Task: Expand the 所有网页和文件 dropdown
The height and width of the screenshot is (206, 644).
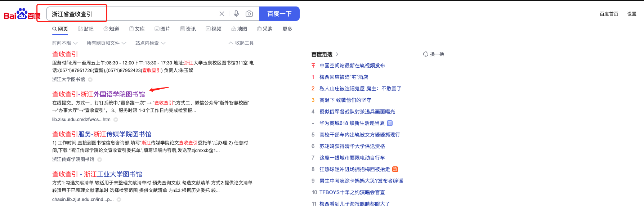Action: pyautogui.click(x=107, y=43)
